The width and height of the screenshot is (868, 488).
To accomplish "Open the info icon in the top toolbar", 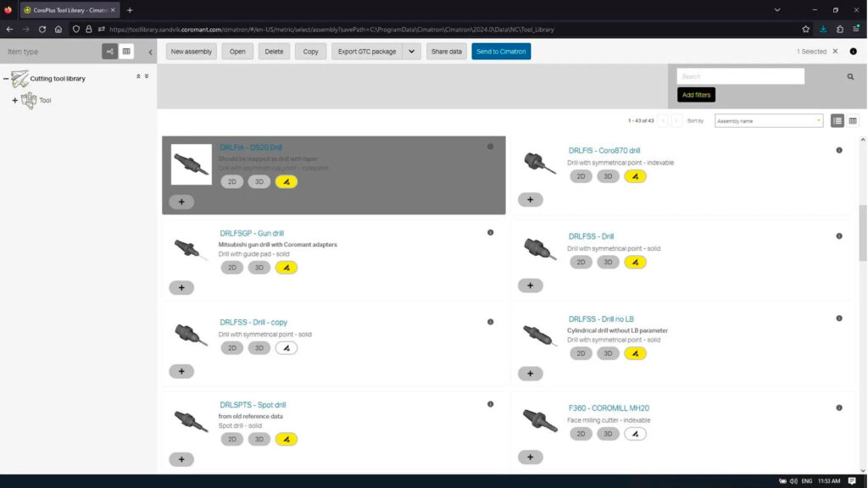I will 853,52.
